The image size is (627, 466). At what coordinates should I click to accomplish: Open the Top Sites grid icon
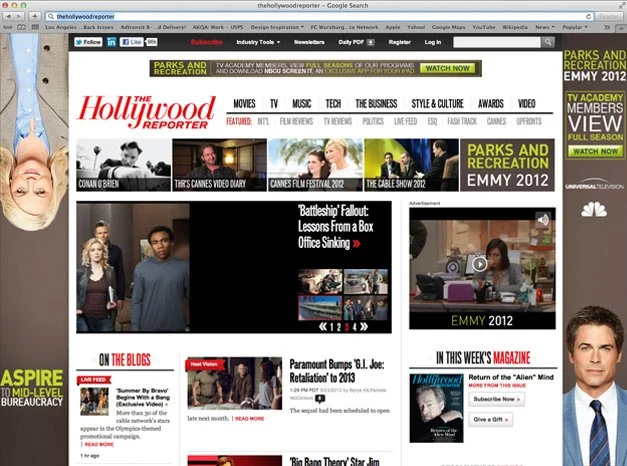point(35,27)
